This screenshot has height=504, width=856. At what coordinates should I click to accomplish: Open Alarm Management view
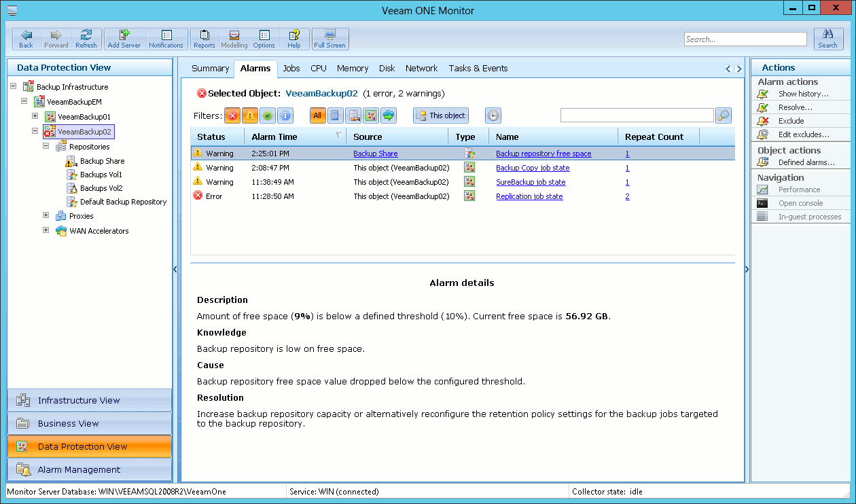click(90, 469)
